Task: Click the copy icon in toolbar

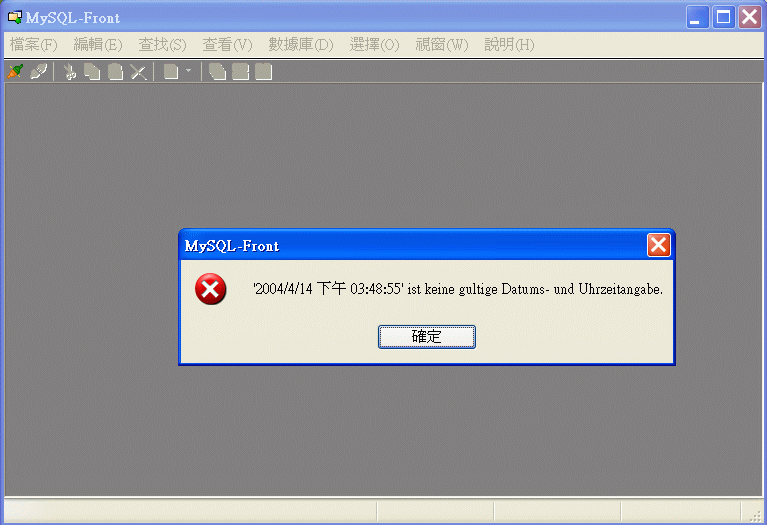Action: [92, 72]
